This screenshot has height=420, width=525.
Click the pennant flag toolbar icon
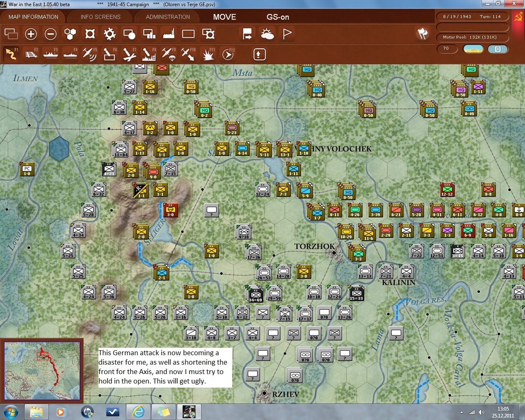pos(287,34)
